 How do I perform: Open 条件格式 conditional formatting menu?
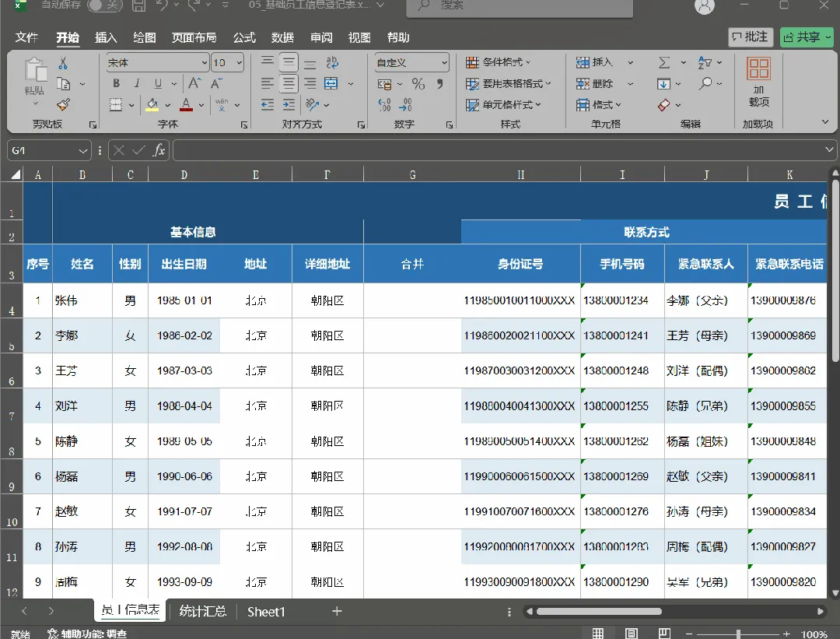click(x=499, y=62)
